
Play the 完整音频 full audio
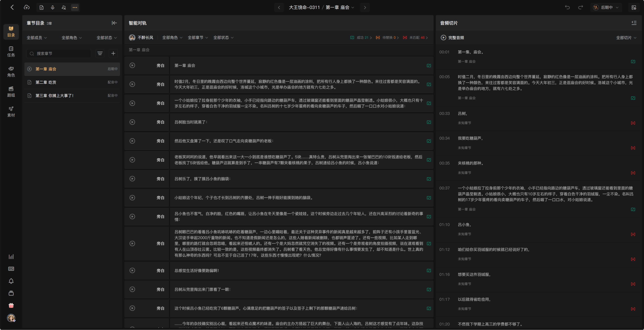(443, 38)
